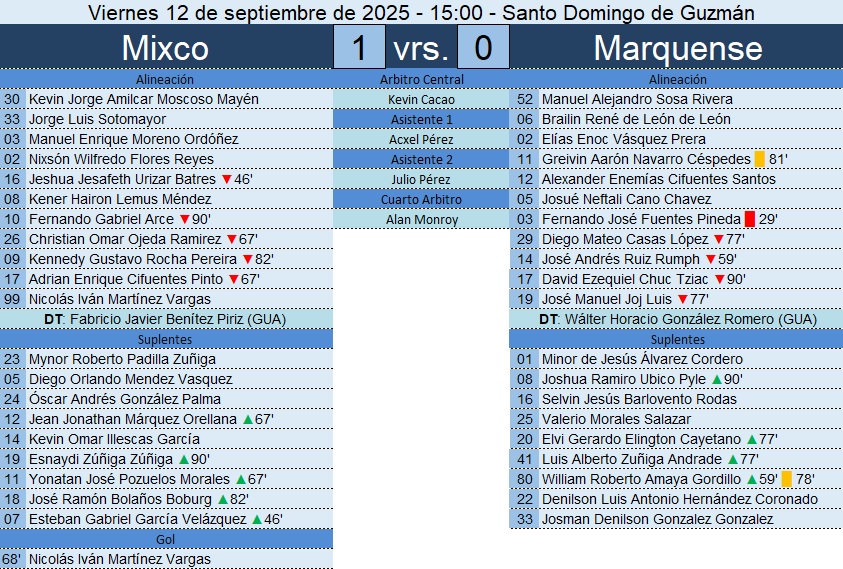Click the green arrow beside Esteban García Velázquez
The width and height of the screenshot is (843, 569).
click(256, 519)
